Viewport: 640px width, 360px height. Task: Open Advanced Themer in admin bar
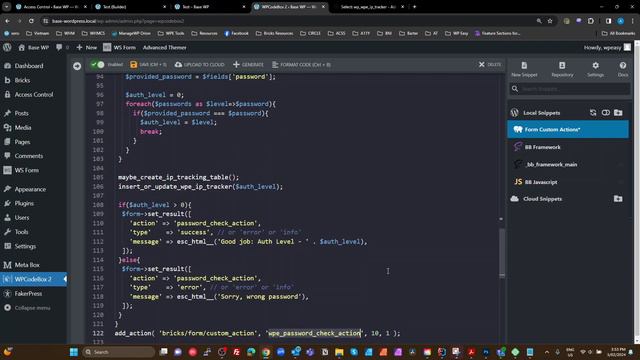click(x=164, y=47)
